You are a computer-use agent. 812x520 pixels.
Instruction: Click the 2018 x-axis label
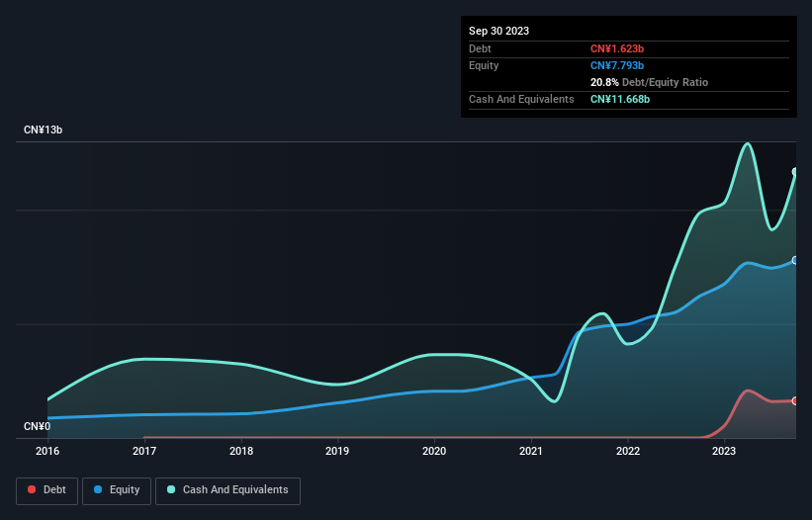pyautogui.click(x=241, y=451)
